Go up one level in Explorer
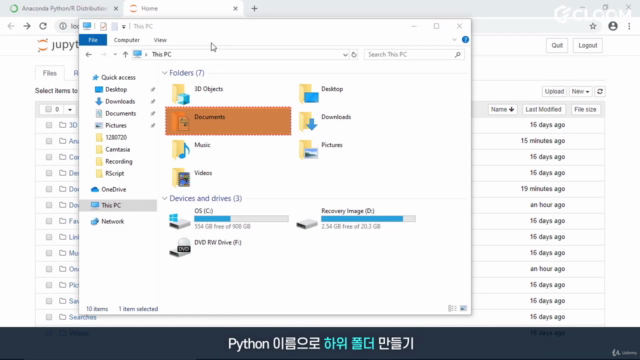The image size is (640, 360). [125, 54]
